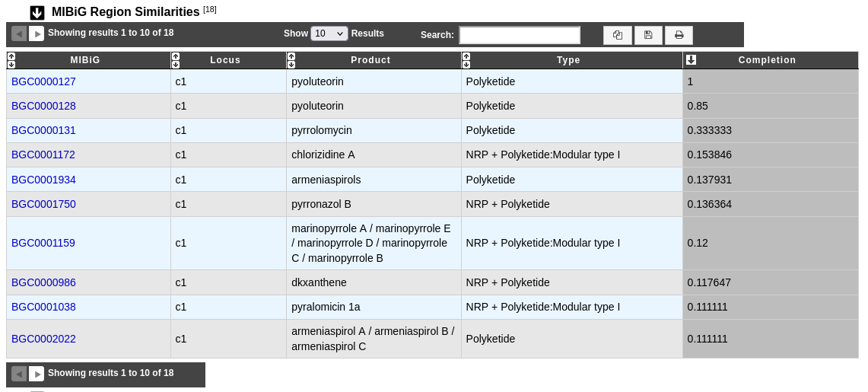The height and width of the screenshot is (392, 868).
Task: Click the Type column header
Action: coord(572,60)
